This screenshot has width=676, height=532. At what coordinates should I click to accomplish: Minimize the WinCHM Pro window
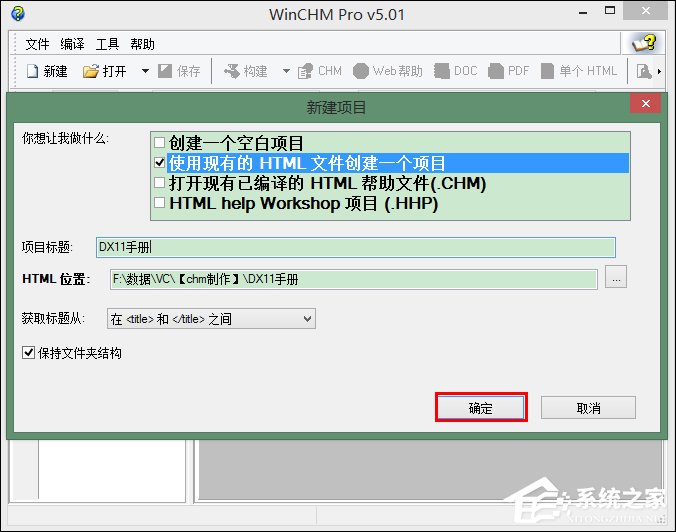(x=583, y=12)
